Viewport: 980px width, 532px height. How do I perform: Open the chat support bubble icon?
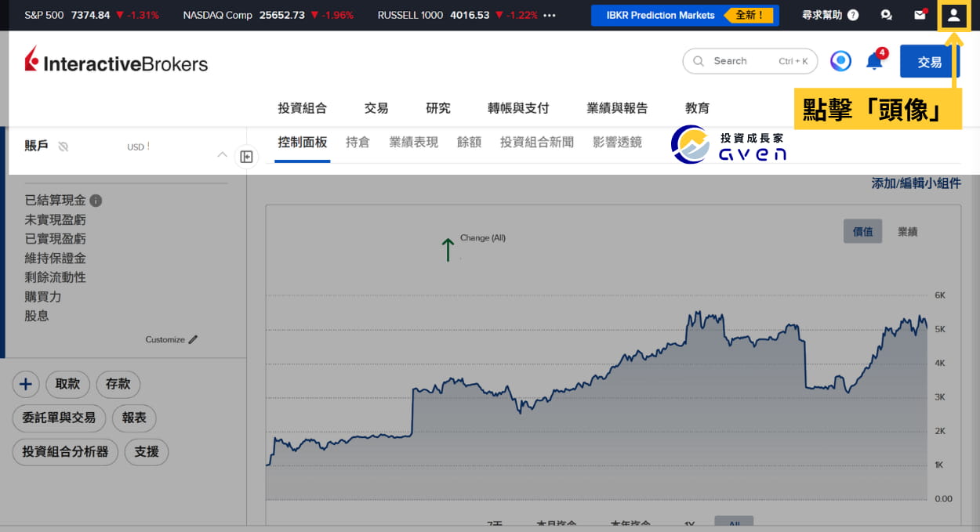887,15
